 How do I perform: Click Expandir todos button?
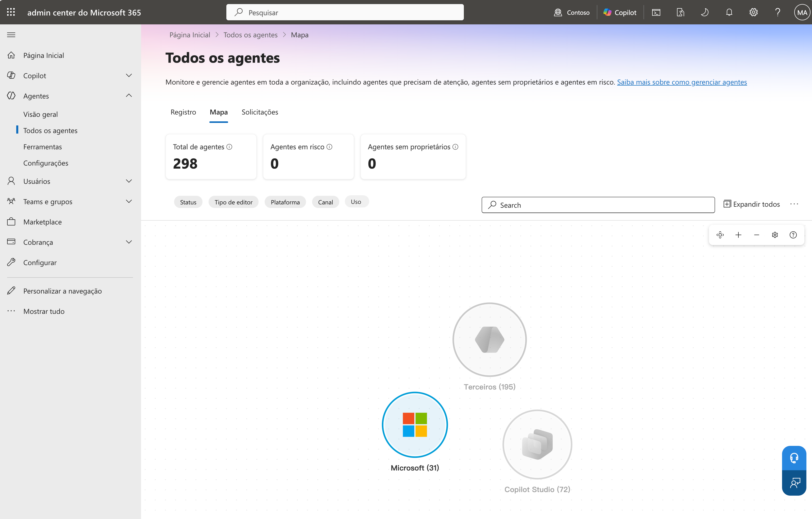pos(752,204)
